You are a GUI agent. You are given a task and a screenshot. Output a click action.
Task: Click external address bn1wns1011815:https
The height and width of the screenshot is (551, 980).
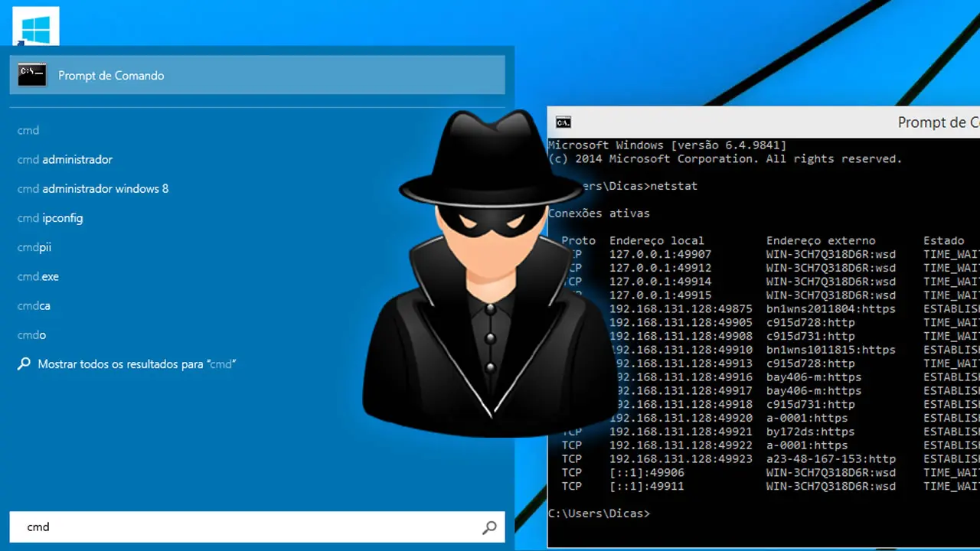831,350
